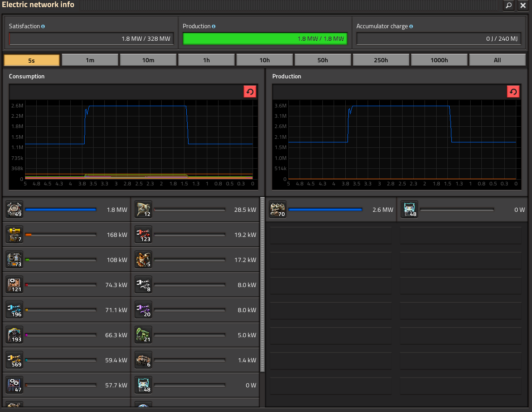Click the purple filter inserter icon, 20
The height and width of the screenshot is (412, 532).
143,310
